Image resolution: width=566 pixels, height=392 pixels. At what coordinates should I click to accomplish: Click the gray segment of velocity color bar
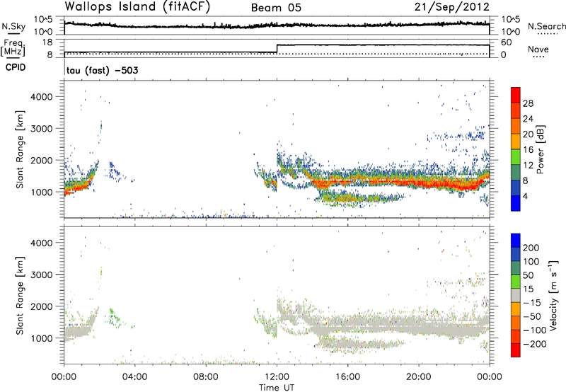[x=516, y=296]
